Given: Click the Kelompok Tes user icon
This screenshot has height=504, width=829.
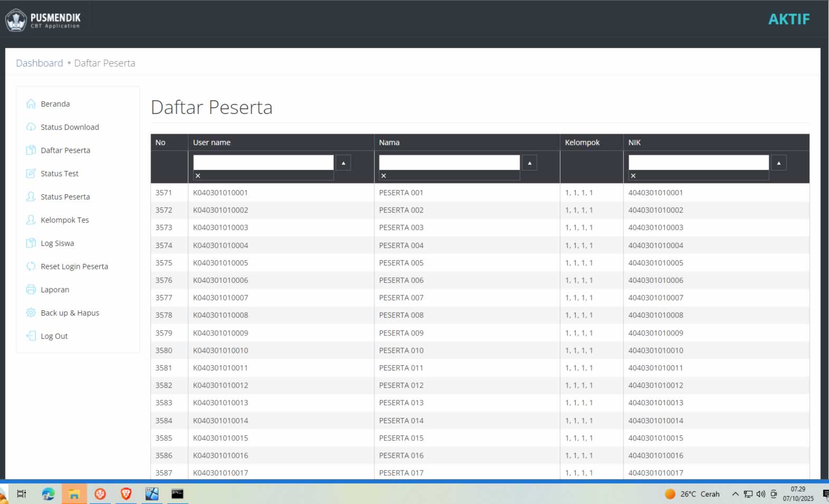Looking at the screenshot, I should point(31,220).
